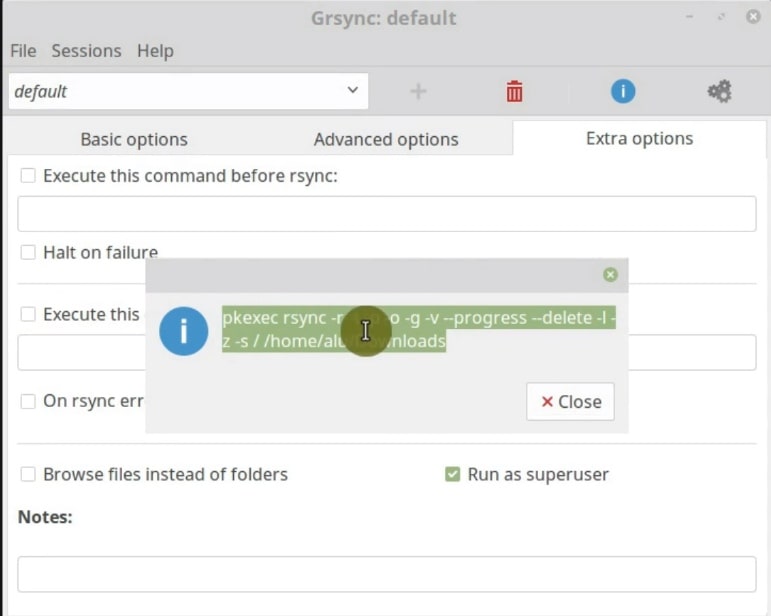This screenshot has width=771, height=616.
Task: Focus the before-rsync command field
Action: point(387,214)
